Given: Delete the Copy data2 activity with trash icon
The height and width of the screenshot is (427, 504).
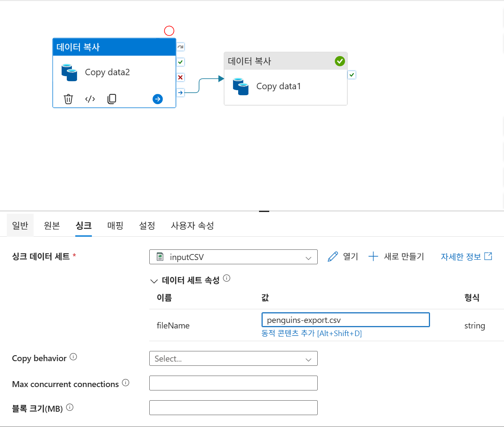Looking at the screenshot, I should click(68, 99).
